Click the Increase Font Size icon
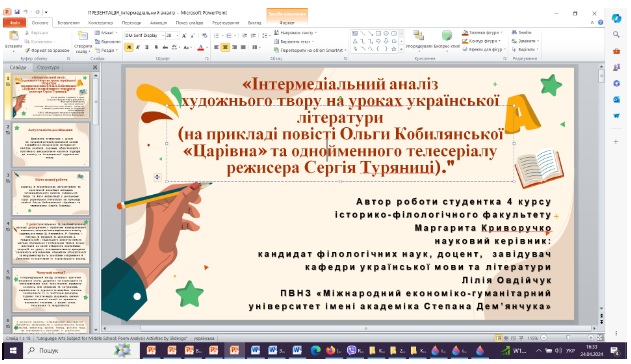Screen dimensions: 631x364 pyautogui.click(x=184, y=35)
